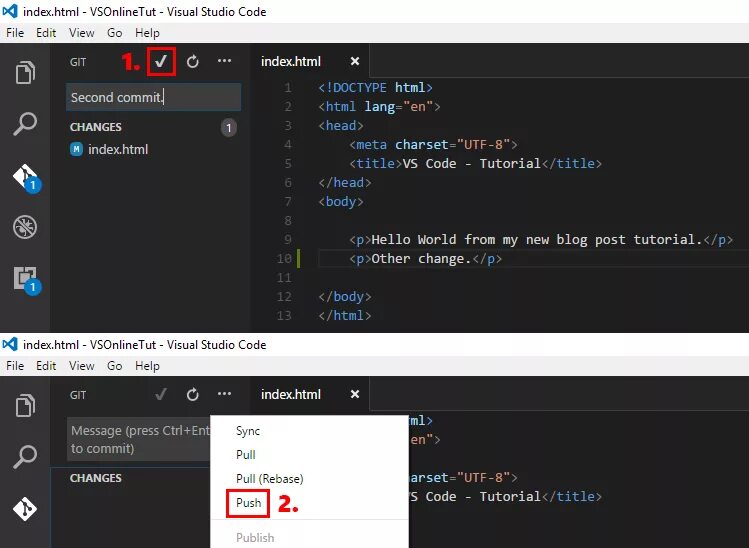Viewport: 749px width, 548px height.
Task: Open Edit menu in lower window
Action: tap(46, 366)
